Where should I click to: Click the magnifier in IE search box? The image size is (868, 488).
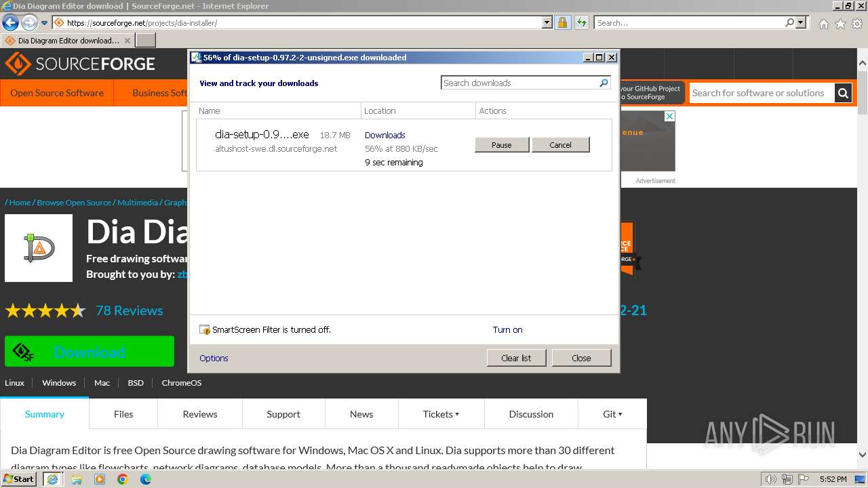(789, 22)
